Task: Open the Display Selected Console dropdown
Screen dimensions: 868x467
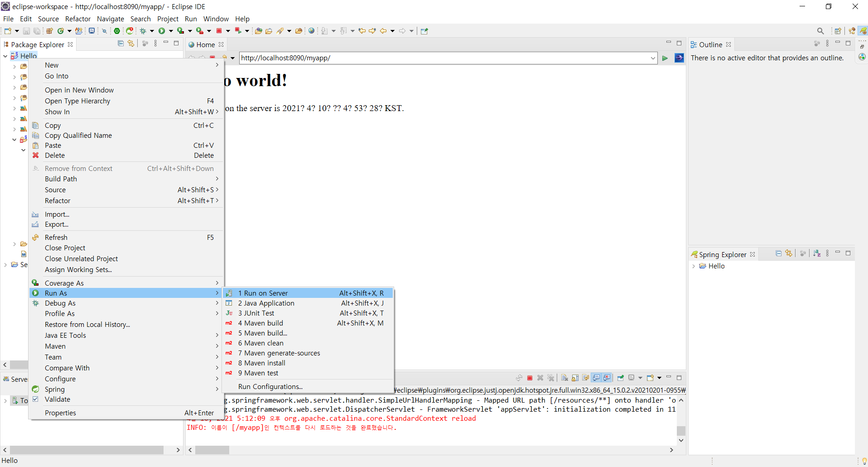Action: pyautogui.click(x=640, y=378)
